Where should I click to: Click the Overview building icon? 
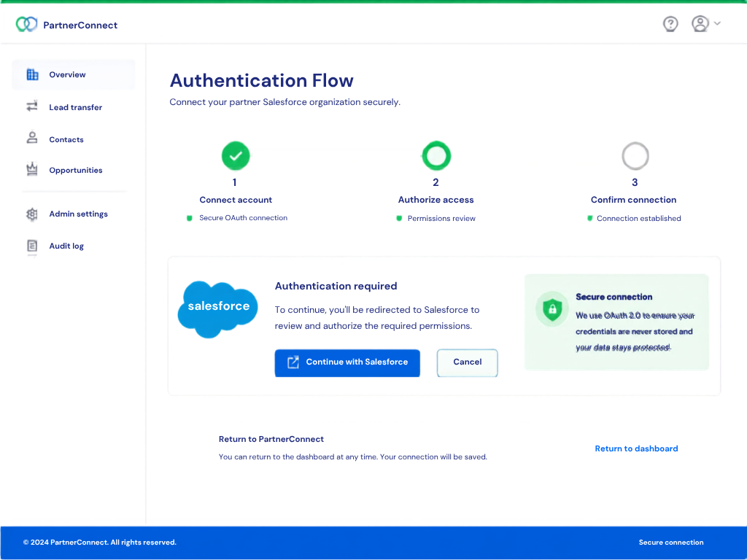click(32, 74)
